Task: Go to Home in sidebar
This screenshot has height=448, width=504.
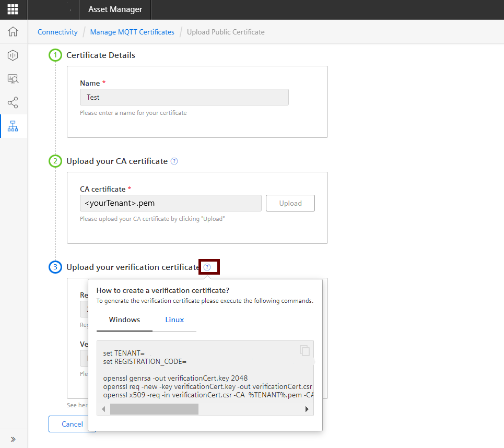Action: tap(13, 31)
